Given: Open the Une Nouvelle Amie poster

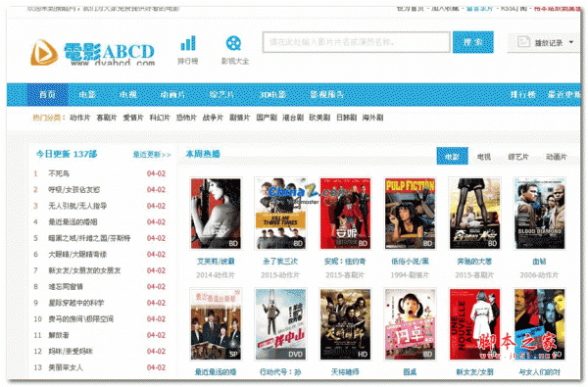Looking at the screenshot, I should 474,324.
